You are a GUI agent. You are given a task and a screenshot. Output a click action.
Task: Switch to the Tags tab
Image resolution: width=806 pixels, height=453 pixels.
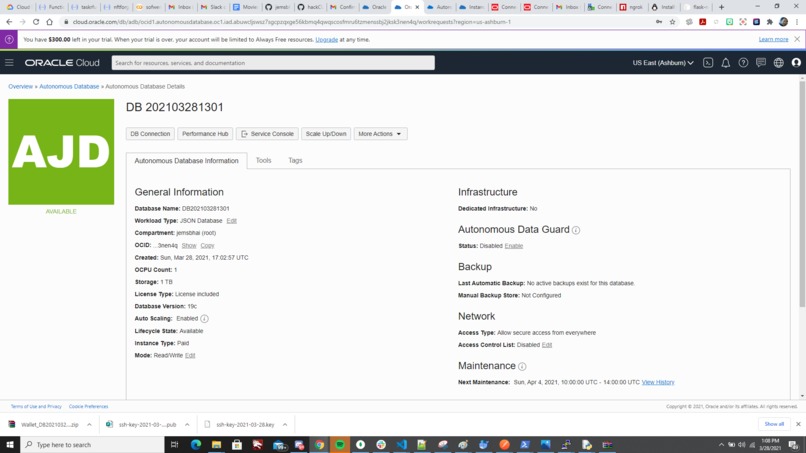click(x=295, y=160)
